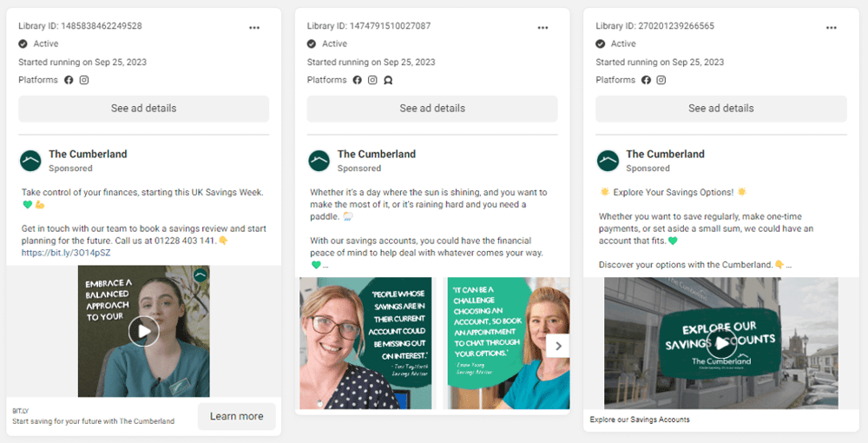Click 'Whether it's a day where the sun' text
868x443 pixels.
click(x=429, y=204)
